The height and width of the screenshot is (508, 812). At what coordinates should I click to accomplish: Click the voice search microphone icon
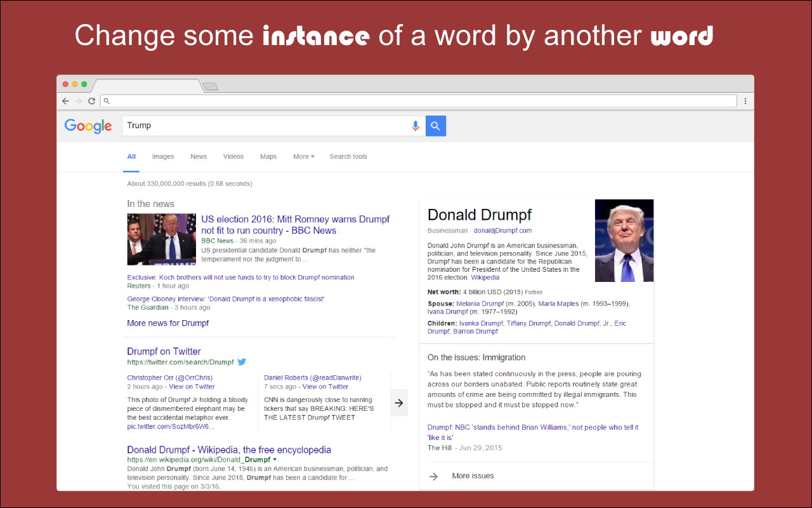coord(416,126)
